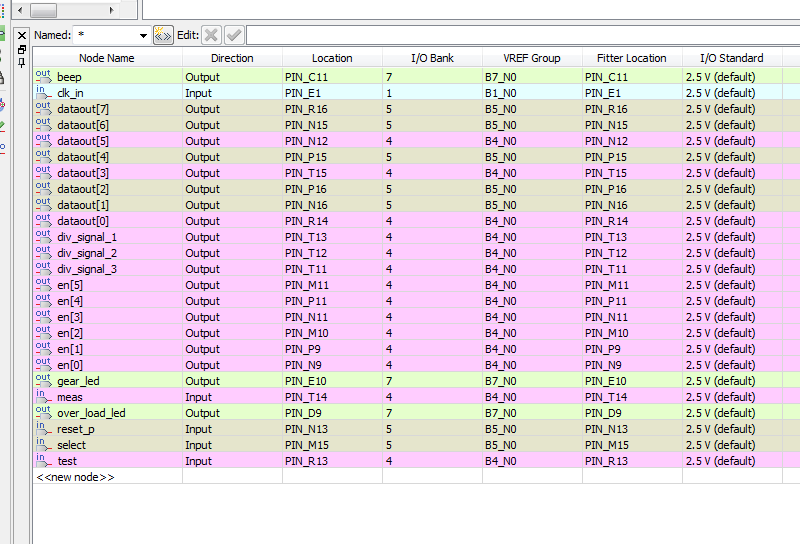Click Location cell PIN_D9 for over_load_led

332,413
